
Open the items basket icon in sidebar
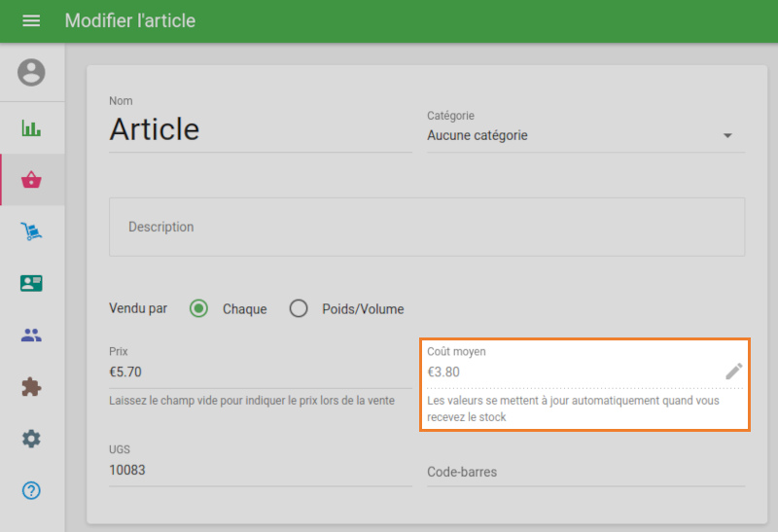[x=32, y=180]
